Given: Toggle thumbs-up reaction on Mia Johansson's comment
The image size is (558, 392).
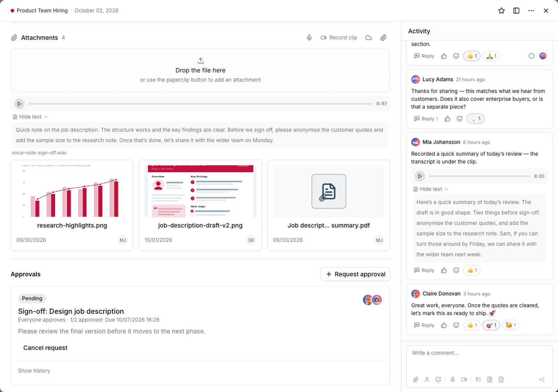Looking at the screenshot, I should 472,270.
